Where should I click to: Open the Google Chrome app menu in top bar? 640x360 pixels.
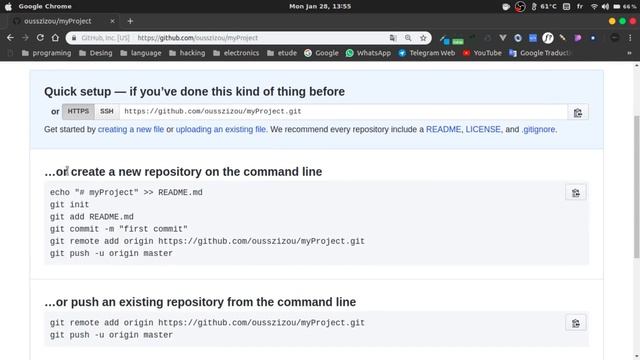click(45, 7)
